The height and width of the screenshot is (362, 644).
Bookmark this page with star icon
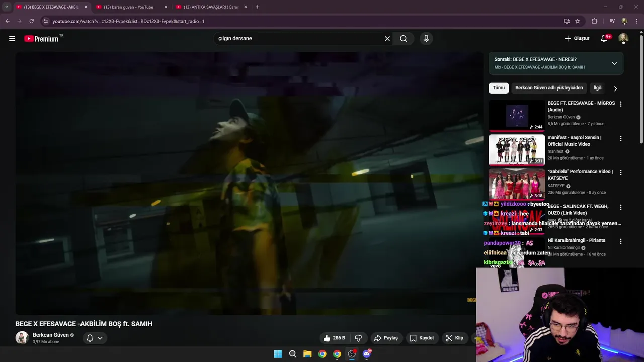click(x=578, y=21)
